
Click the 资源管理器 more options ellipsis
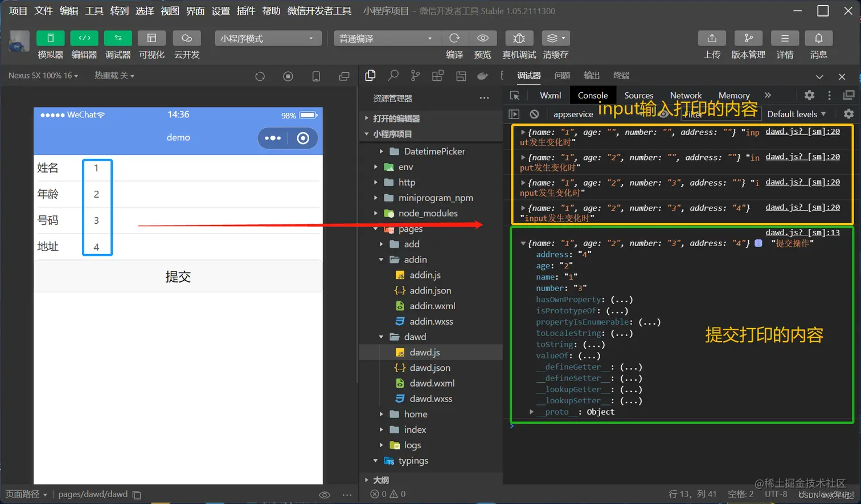484,98
